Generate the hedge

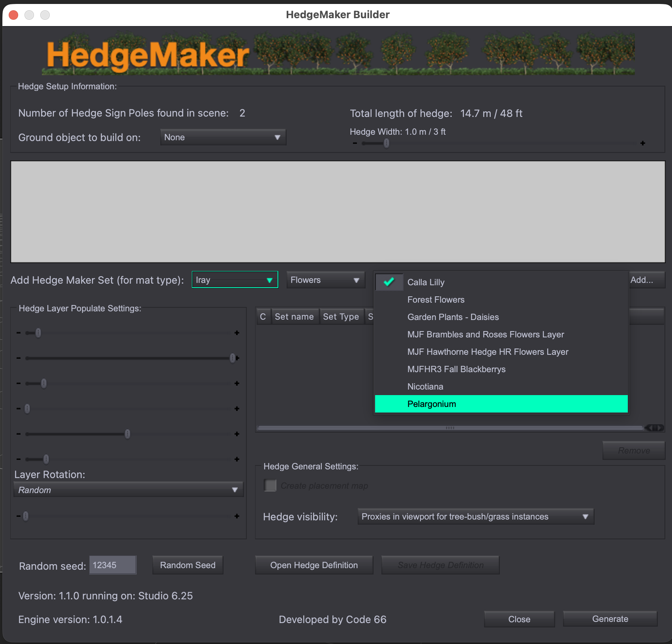coord(610,619)
